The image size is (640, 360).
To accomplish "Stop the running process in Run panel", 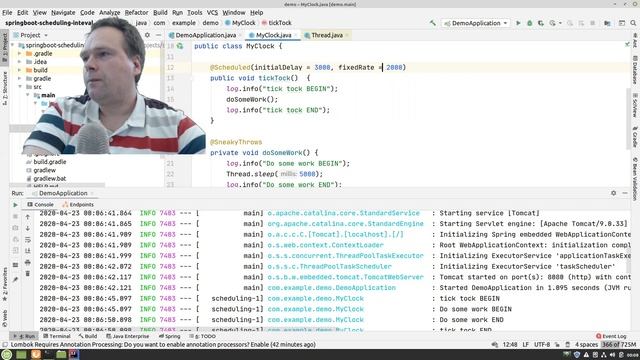I will 16,216.
